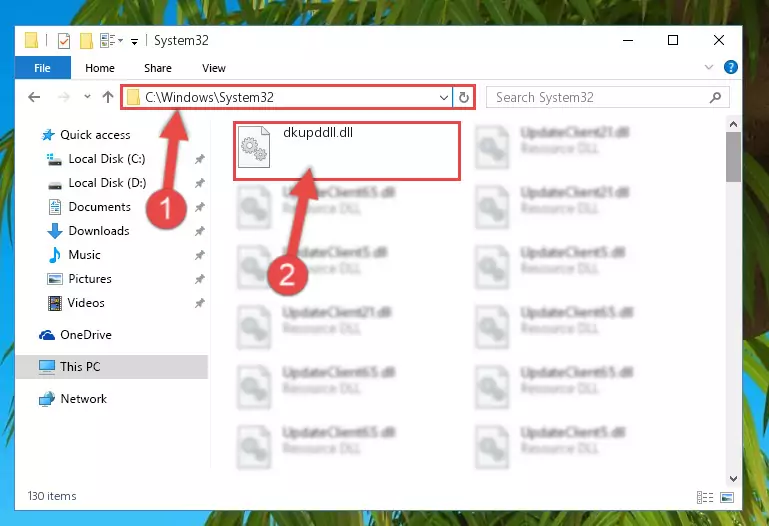This screenshot has height=526, width=769.
Task: Click pin icon next to Local Disk (C:)
Action: pos(200,159)
